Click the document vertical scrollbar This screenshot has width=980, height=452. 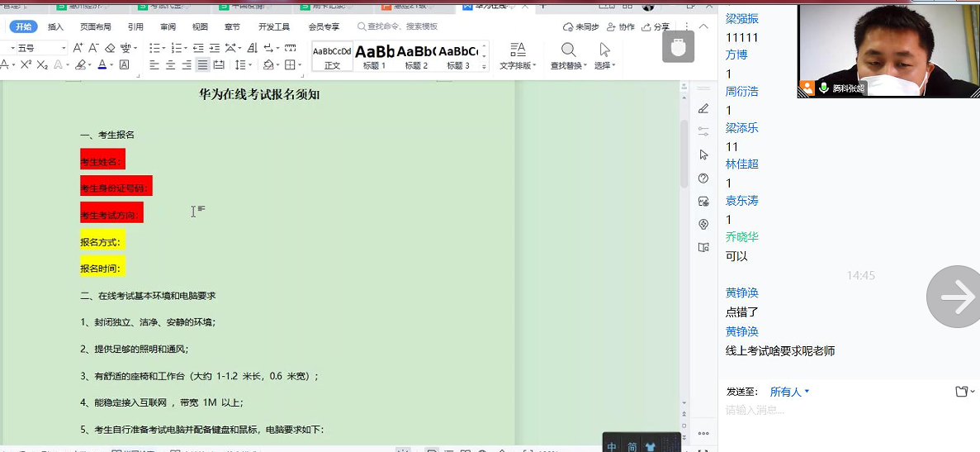pos(684,154)
